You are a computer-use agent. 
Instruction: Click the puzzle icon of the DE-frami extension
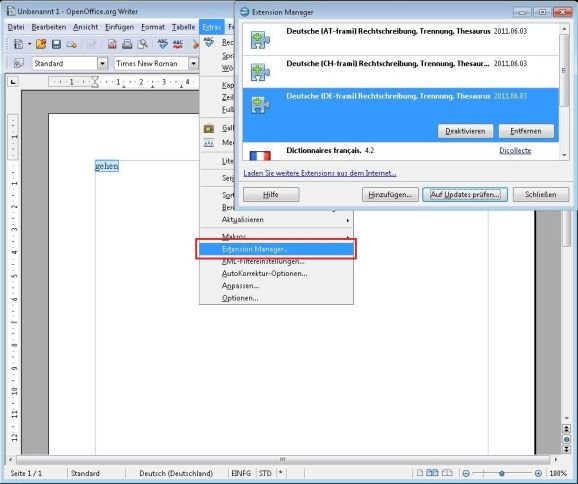(260, 105)
